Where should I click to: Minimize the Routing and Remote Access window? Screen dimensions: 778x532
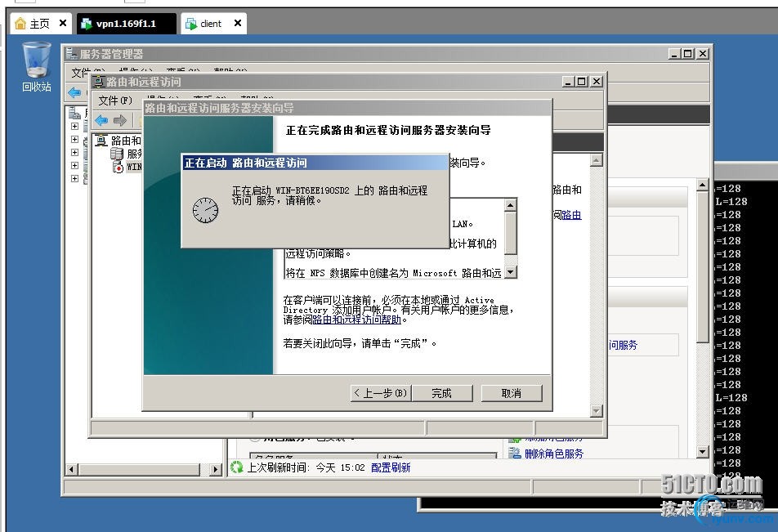[x=568, y=82]
